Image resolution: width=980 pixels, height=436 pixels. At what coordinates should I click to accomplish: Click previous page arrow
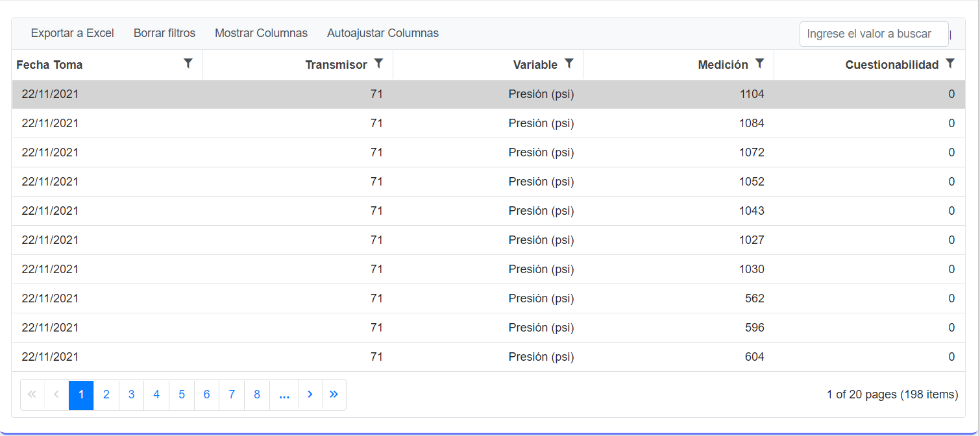pyautogui.click(x=56, y=394)
